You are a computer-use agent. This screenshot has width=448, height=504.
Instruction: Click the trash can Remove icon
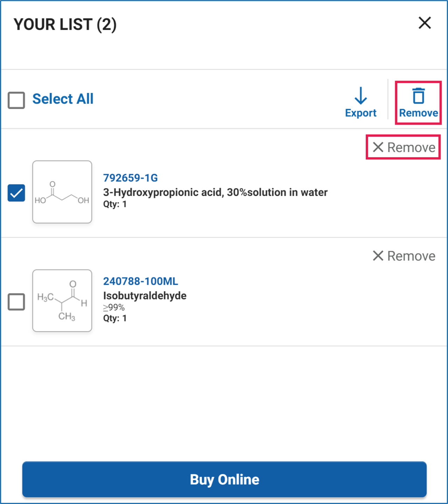click(x=418, y=96)
